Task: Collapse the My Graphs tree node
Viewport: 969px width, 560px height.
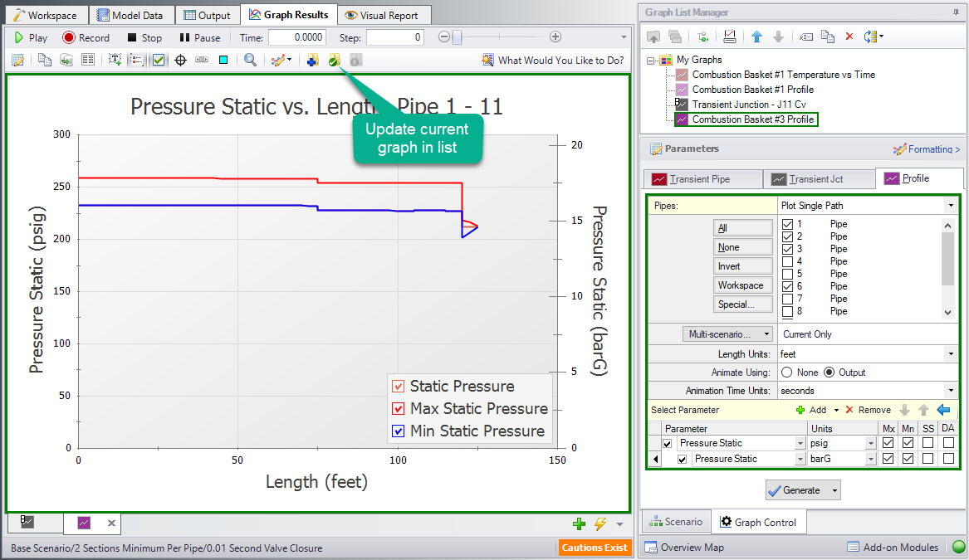Action: coord(652,60)
